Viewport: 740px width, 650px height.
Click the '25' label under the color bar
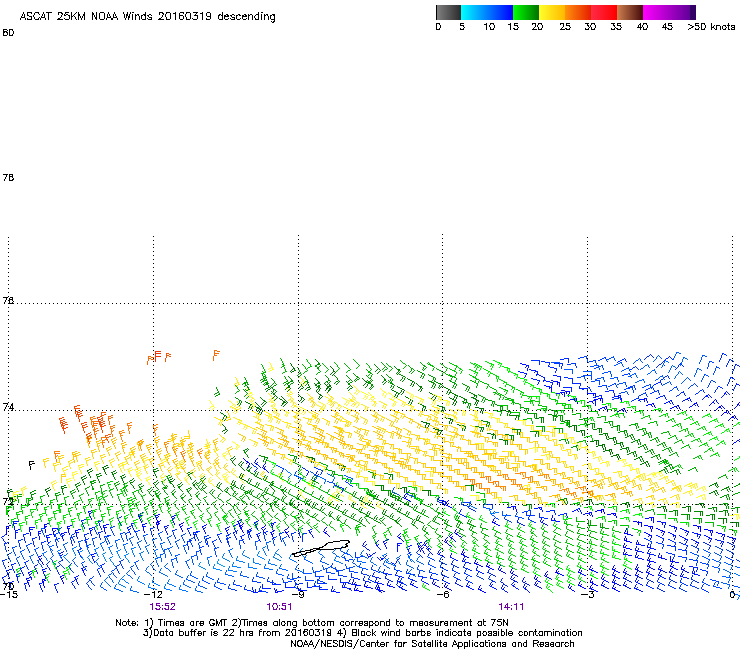[565, 27]
